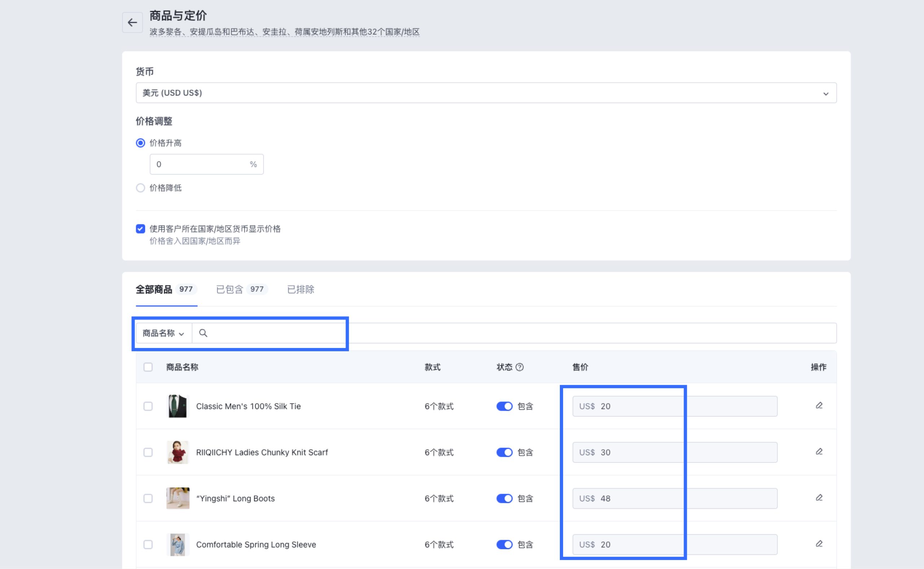924x569 pixels.
Task: Click edit pencil for Comfortable Spring Long Sleeve
Action: [819, 544]
